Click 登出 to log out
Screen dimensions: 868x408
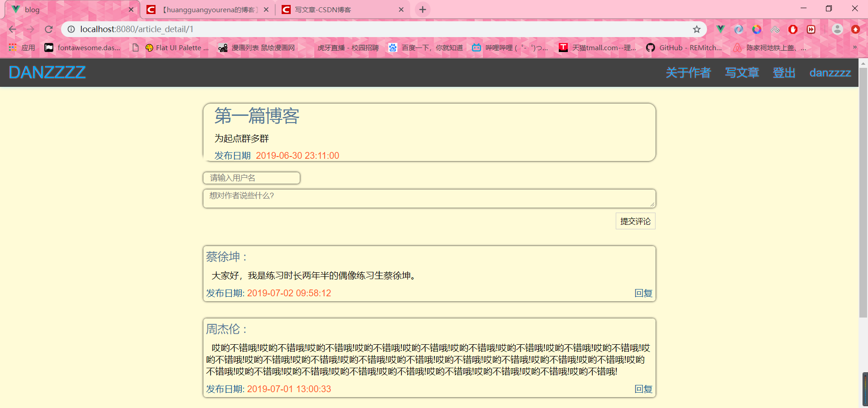click(784, 72)
